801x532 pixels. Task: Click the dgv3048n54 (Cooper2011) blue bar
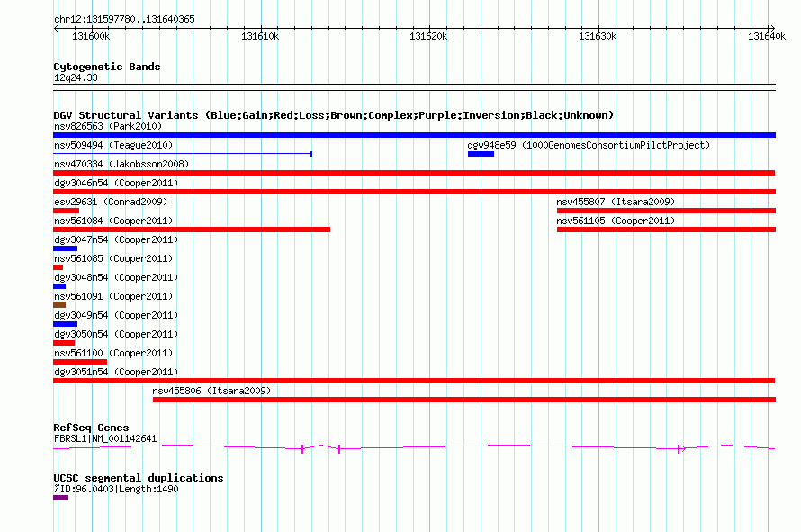click(x=59, y=286)
